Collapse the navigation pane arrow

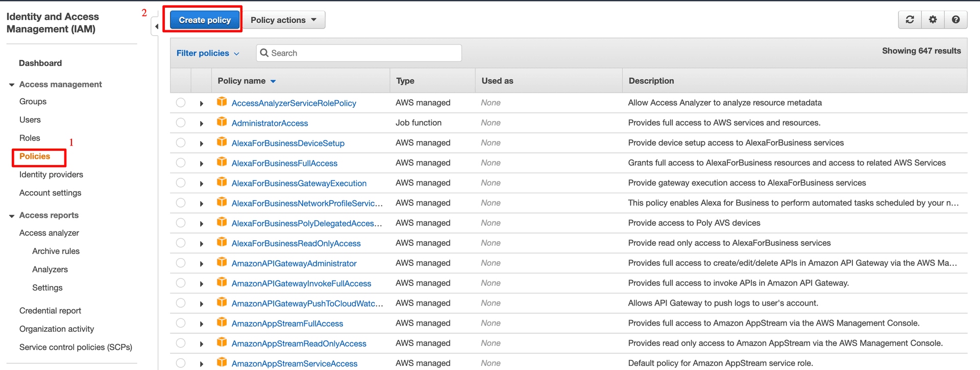[156, 26]
